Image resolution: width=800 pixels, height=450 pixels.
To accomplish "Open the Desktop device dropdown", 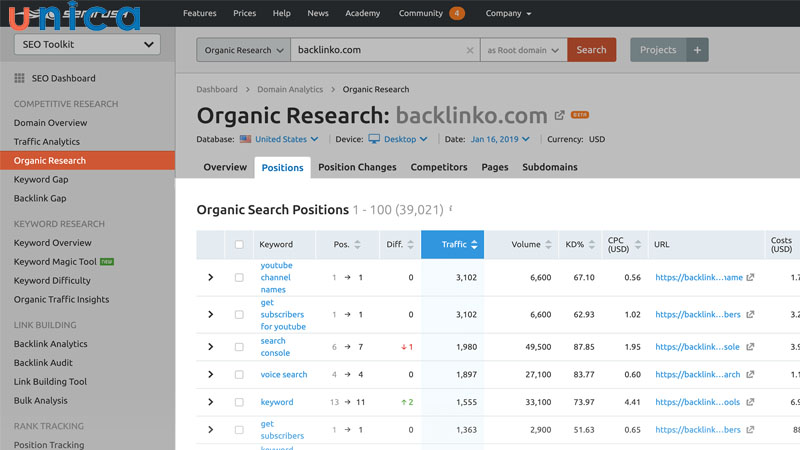I will (x=406, y=139).
